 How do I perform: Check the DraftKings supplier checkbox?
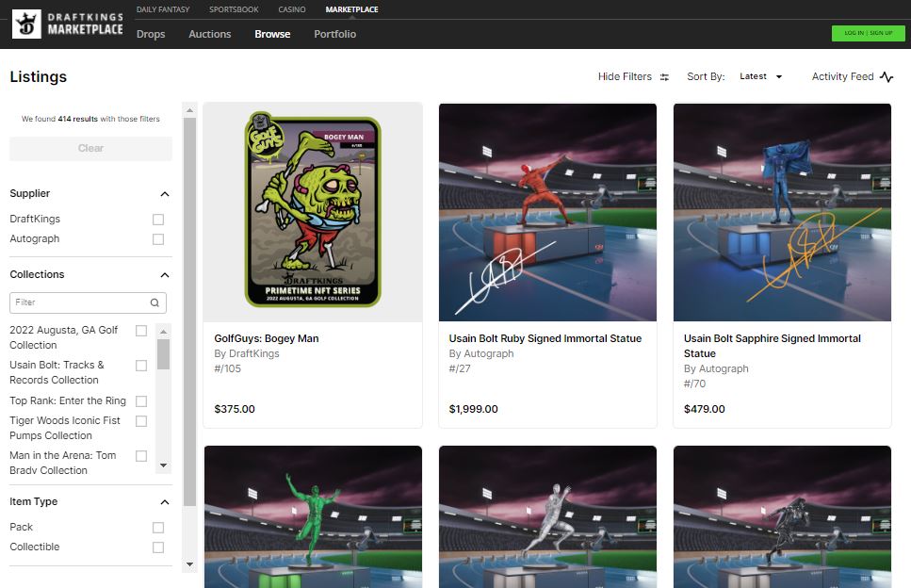158,220
